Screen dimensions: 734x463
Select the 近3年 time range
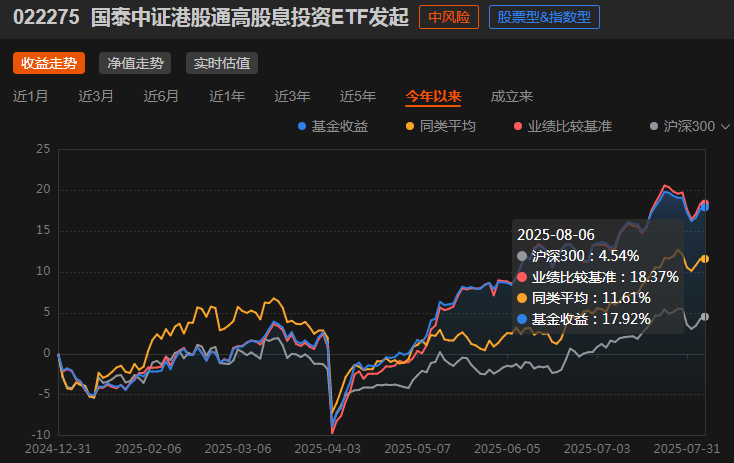coord(292,96)
